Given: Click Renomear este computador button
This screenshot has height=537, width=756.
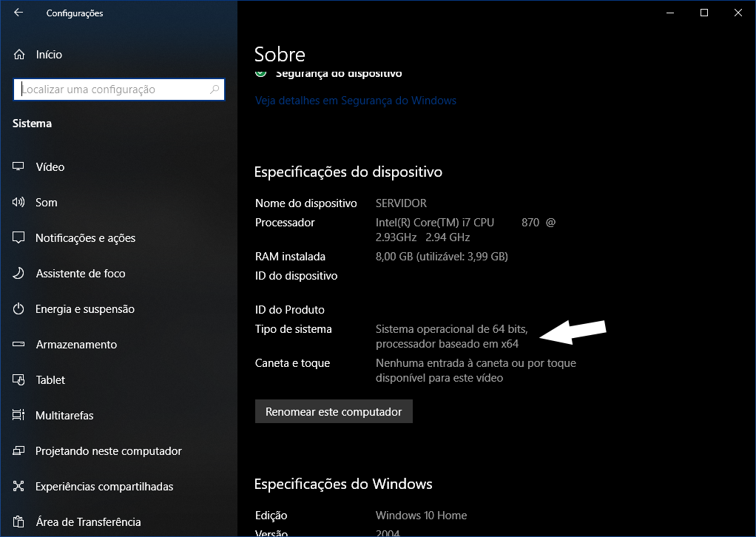Looking at the screenshot, I should click(x=334, y=411).
